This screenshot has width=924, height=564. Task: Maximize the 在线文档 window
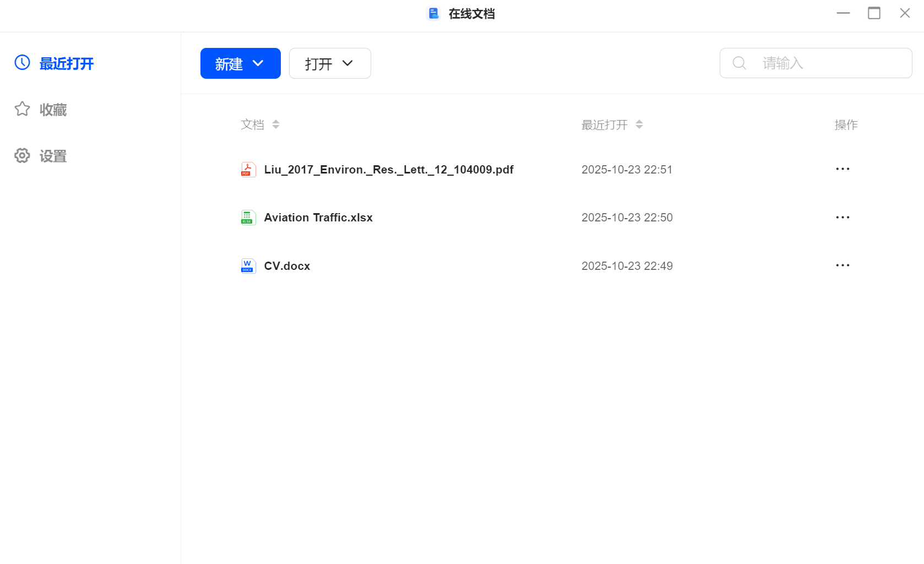point(874,13)
